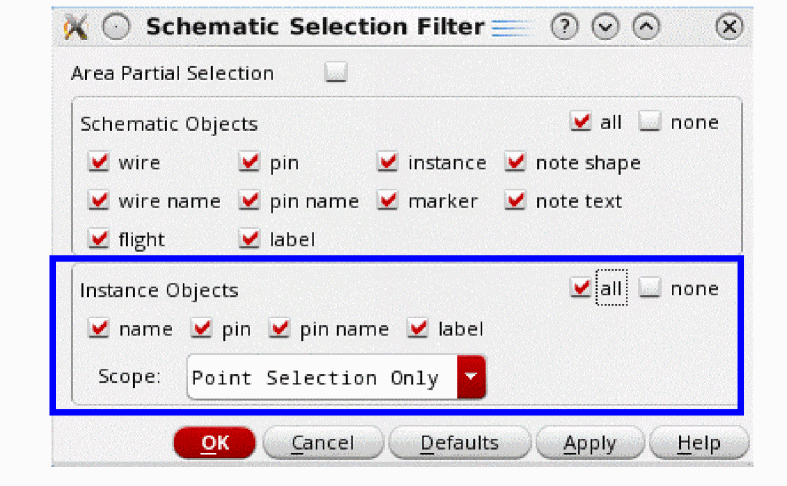Open the Scope dropdown arrow
Image resolution: width=787 pixels, height=486 pixels.
tap(471, 378)
